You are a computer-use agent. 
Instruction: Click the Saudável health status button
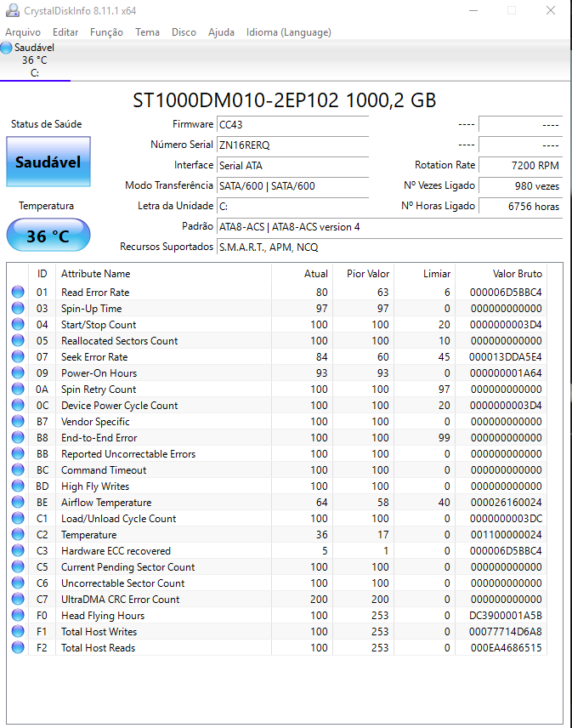tap(48, 162)
